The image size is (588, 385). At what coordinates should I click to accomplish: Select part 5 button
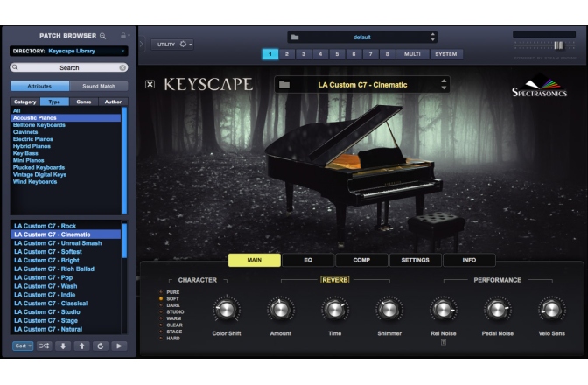coord(337,54)
